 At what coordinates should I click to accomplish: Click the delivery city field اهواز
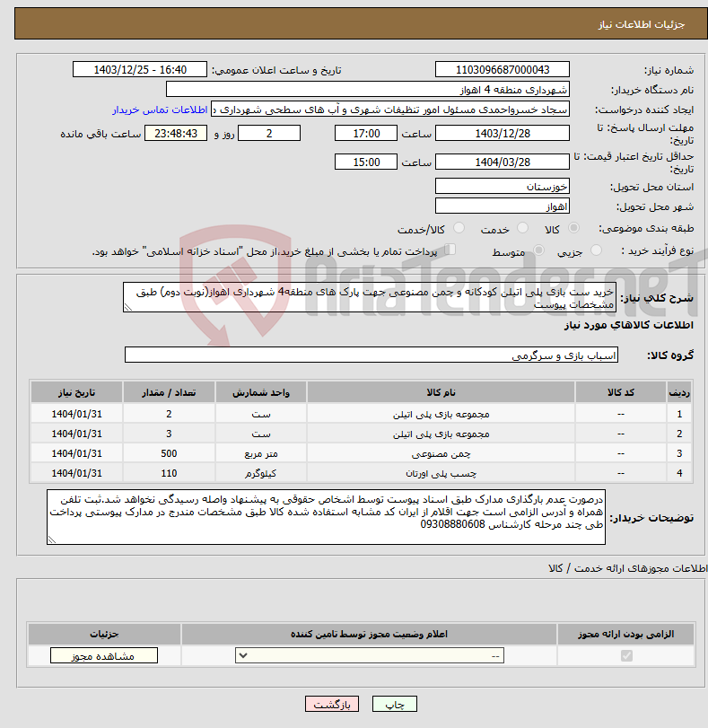(x=503, y=206)
